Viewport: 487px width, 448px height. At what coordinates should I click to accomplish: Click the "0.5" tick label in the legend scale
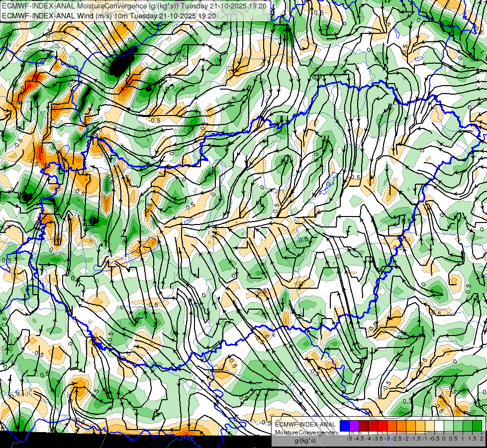coord(453,439)
